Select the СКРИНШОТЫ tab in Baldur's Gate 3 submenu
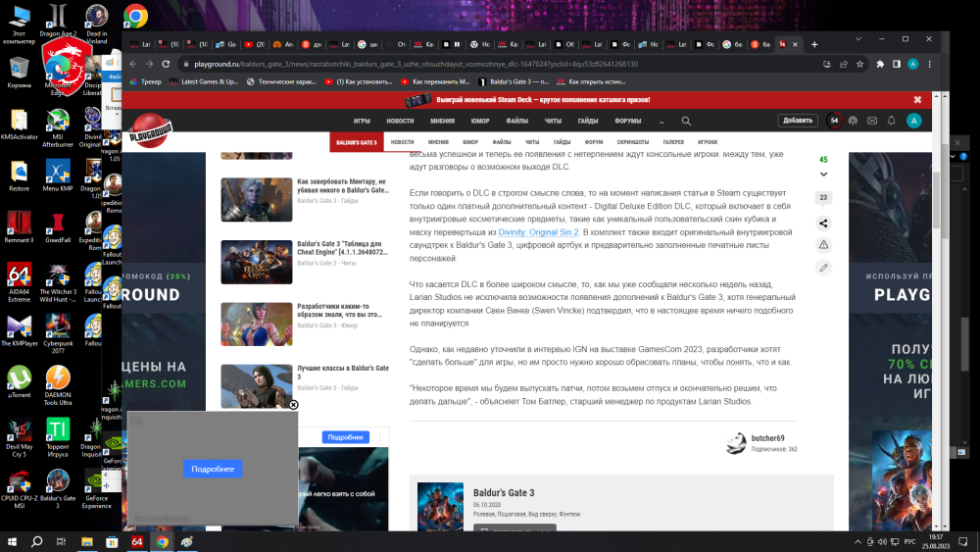The height and width of the screenshot is (552, 980). click(618, 142)
